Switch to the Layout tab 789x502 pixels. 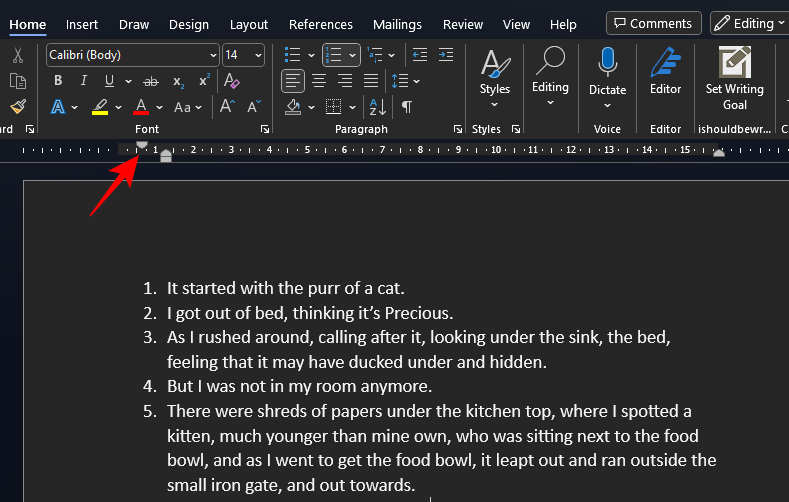(249, 24)
